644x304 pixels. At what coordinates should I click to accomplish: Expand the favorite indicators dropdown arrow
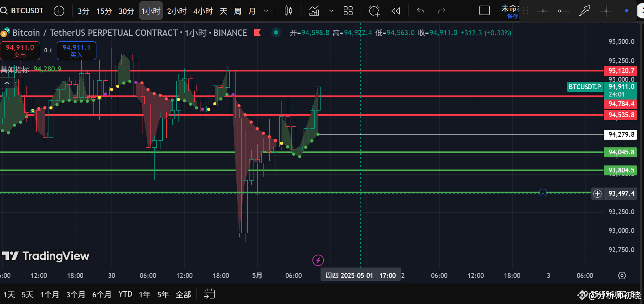point(331,11)
